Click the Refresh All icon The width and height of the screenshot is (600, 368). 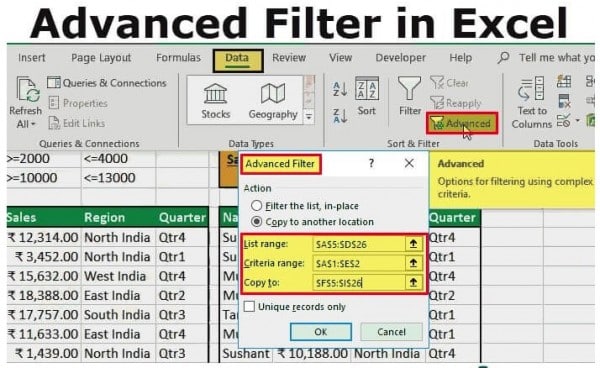tap(28, 90)
